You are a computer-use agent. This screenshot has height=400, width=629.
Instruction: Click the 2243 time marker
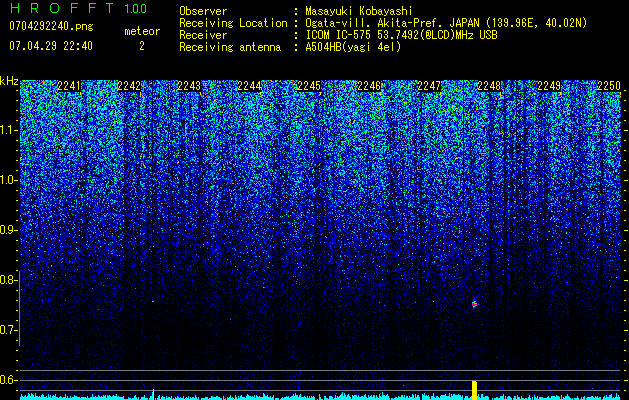pos(189,86)
